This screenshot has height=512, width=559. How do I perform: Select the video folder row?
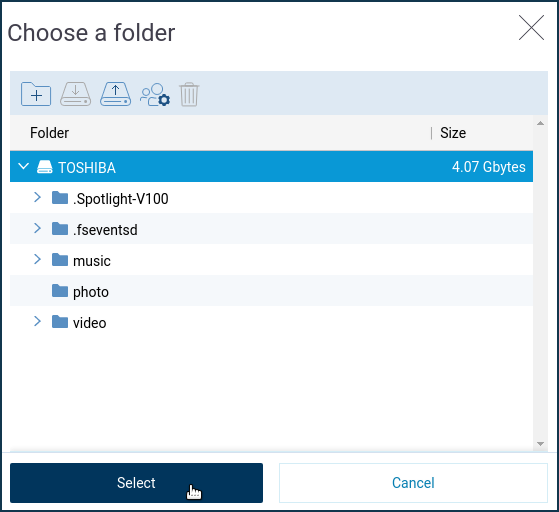tap(271, 322)
